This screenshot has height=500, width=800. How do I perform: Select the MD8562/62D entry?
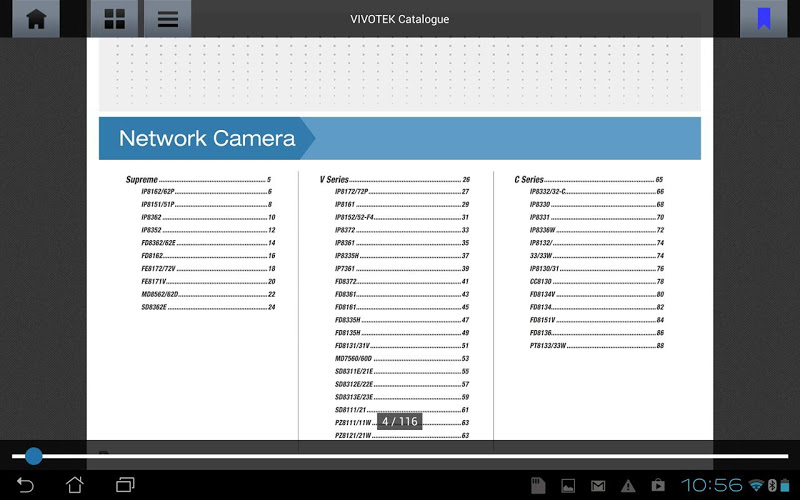click(208, 294)
